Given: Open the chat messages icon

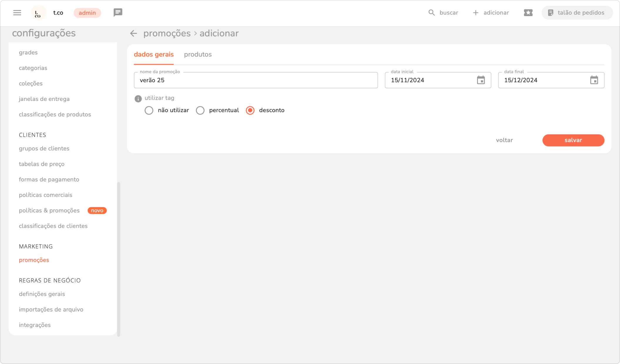Looking at the screenshot, I should (118, 13).
